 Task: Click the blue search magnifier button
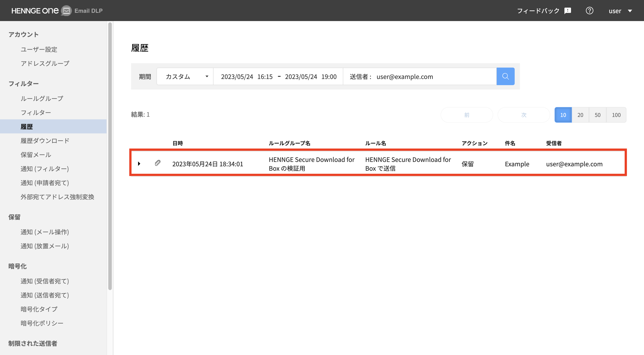[505, 76]
